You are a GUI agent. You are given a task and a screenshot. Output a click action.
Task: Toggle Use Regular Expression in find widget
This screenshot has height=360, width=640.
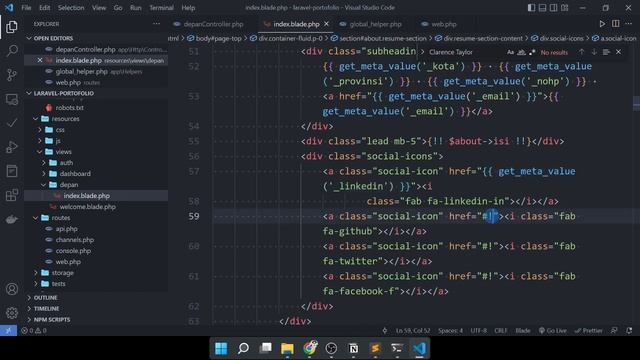pos(532,52)
